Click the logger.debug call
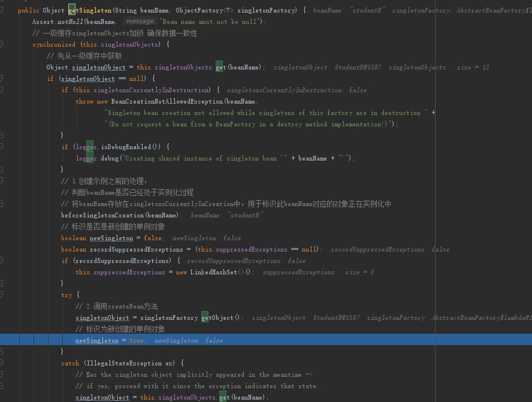The width and height of the screenshot is (532, 402). pyautogui.click(x=98, y=158)
